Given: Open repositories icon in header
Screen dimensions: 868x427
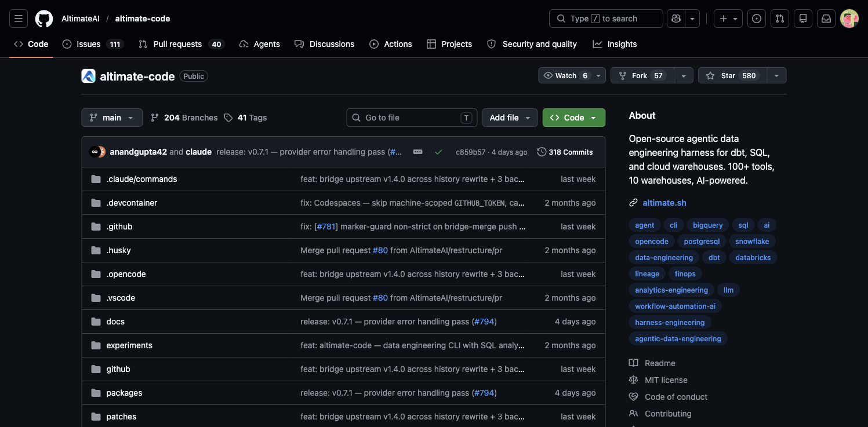Looking at the screenshot, I should (x=803, y=19).
